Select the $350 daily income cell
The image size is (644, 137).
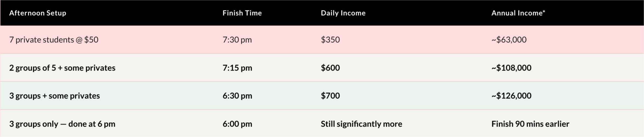[330, 40]
